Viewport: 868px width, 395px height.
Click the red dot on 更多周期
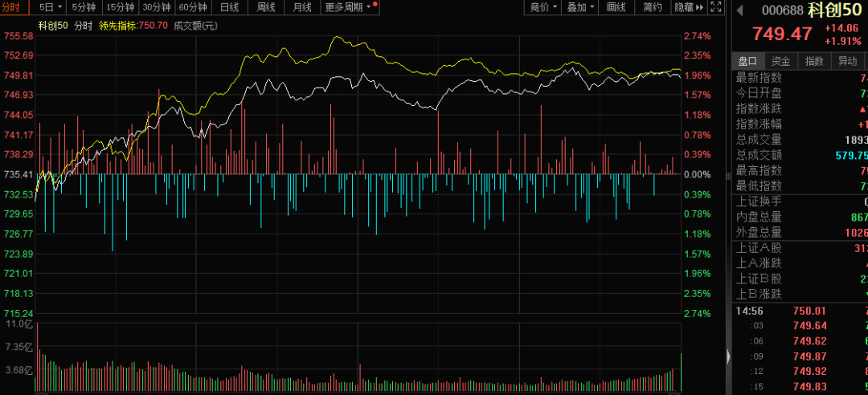click(375, 3)
